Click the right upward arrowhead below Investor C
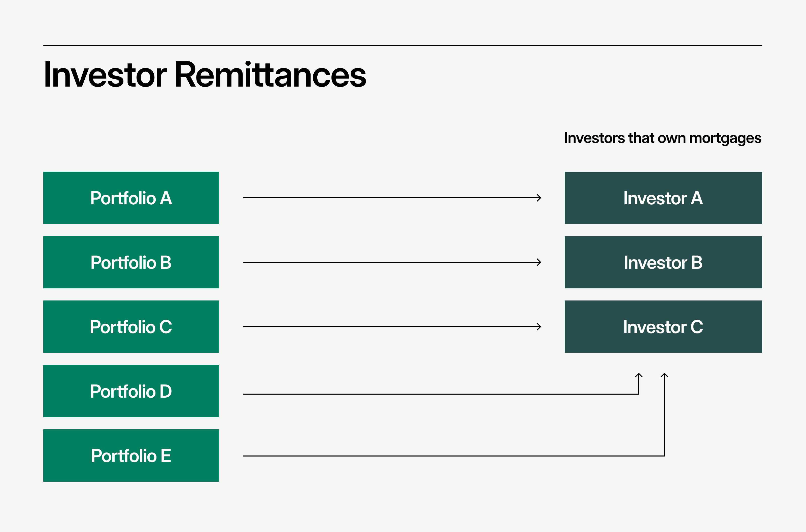 point(664,375)
